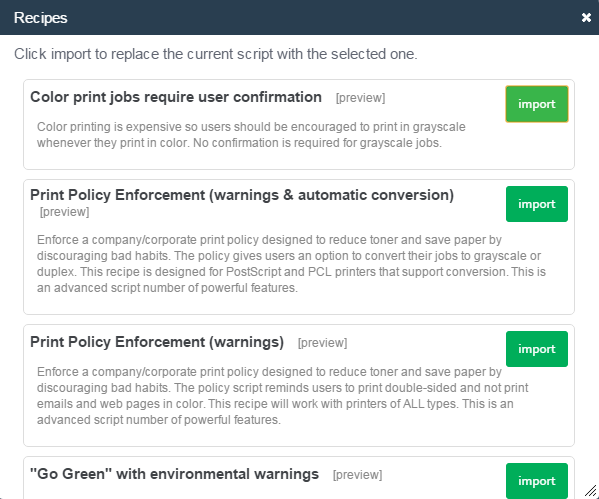
Task: Import the "Go Green" environmental warnings recipe
Action: (x=537, y=481)
